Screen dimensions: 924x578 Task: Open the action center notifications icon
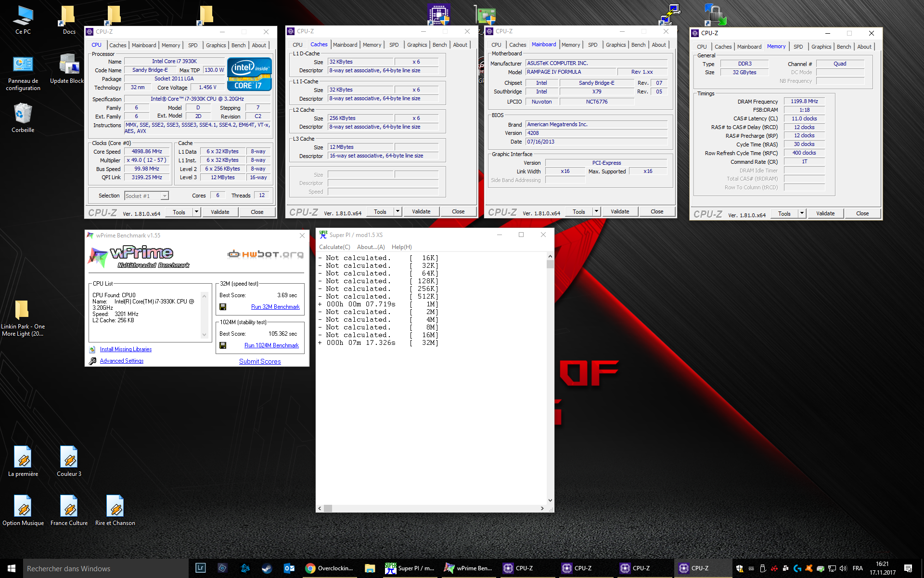(908, 568)
